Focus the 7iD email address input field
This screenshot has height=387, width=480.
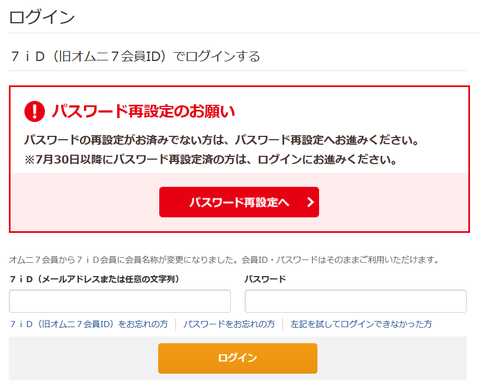(x=120, y=301)
